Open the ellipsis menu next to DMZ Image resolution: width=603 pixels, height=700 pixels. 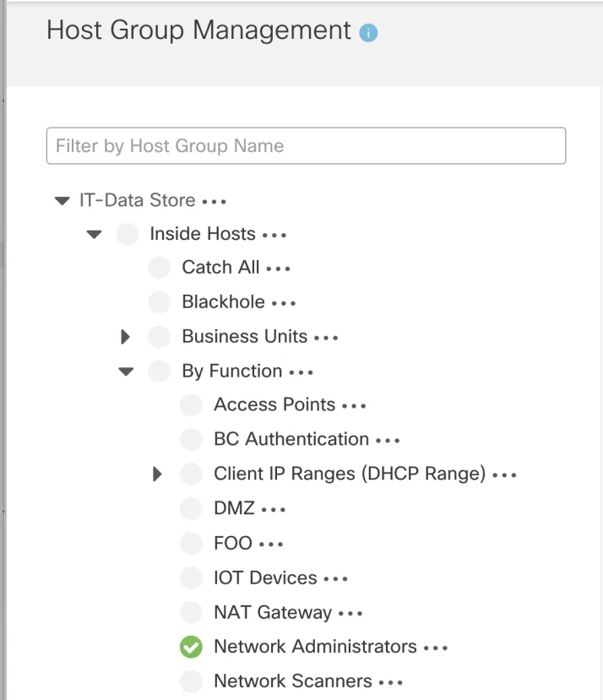coord(274,509)
